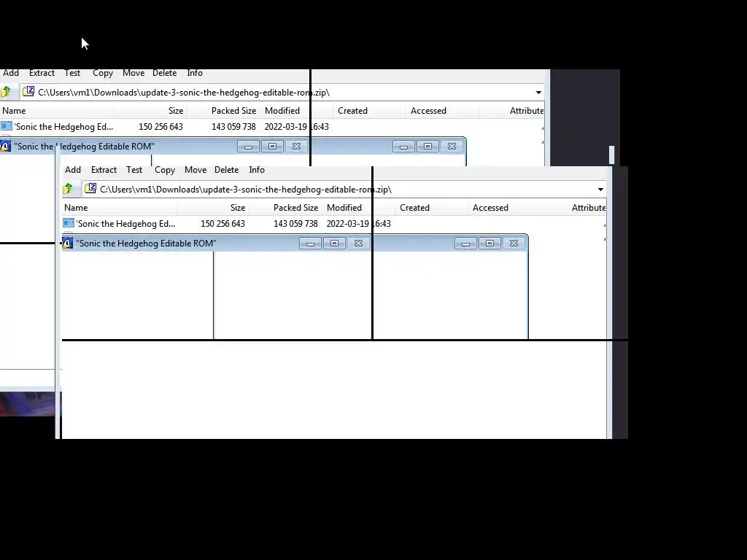Sort by Modified column in upper window
This screenshot has width=747, height=560.
[x=296, y=111]
